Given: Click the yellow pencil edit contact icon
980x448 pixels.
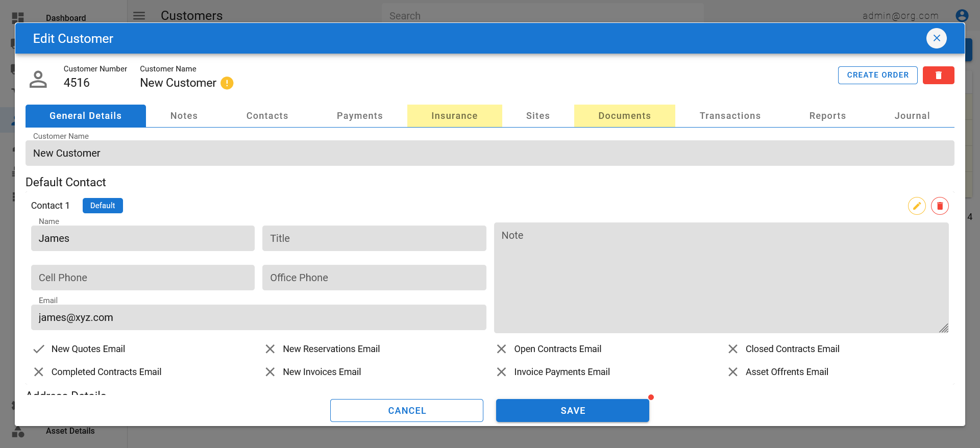Looking at the screenshot, I should [917, 206].
